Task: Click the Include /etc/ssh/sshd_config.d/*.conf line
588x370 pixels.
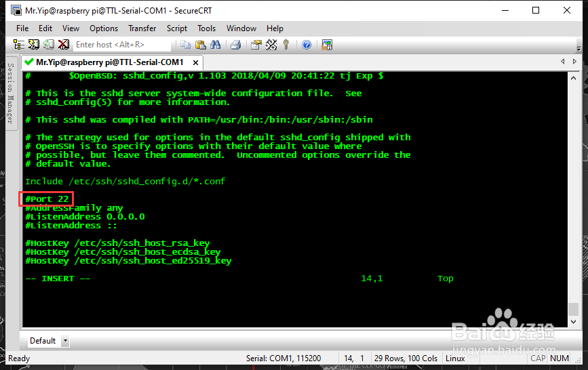Action: coord(125,182)
